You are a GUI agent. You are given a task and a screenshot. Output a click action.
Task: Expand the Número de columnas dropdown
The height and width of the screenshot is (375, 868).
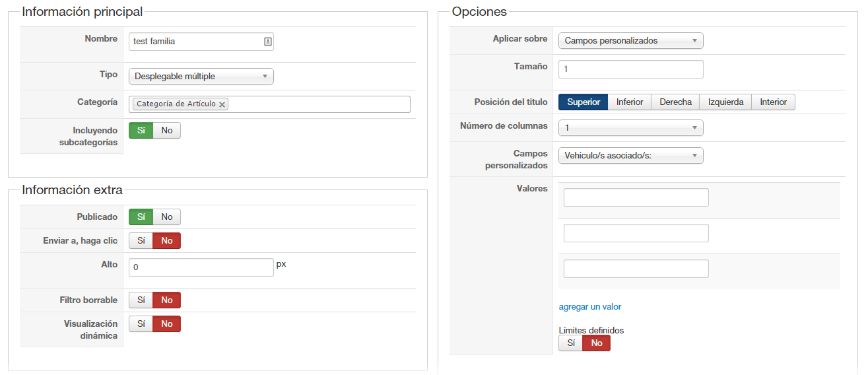pos(630,128)
